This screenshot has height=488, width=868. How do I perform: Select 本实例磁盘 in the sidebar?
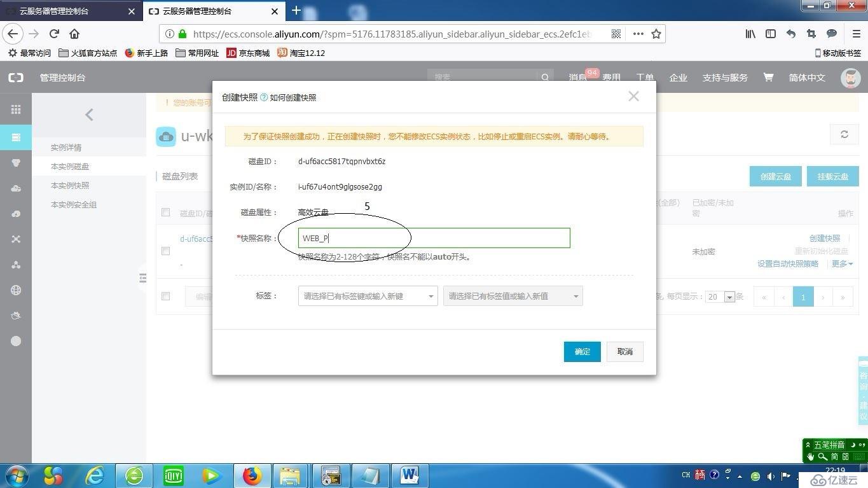[70, 167]
